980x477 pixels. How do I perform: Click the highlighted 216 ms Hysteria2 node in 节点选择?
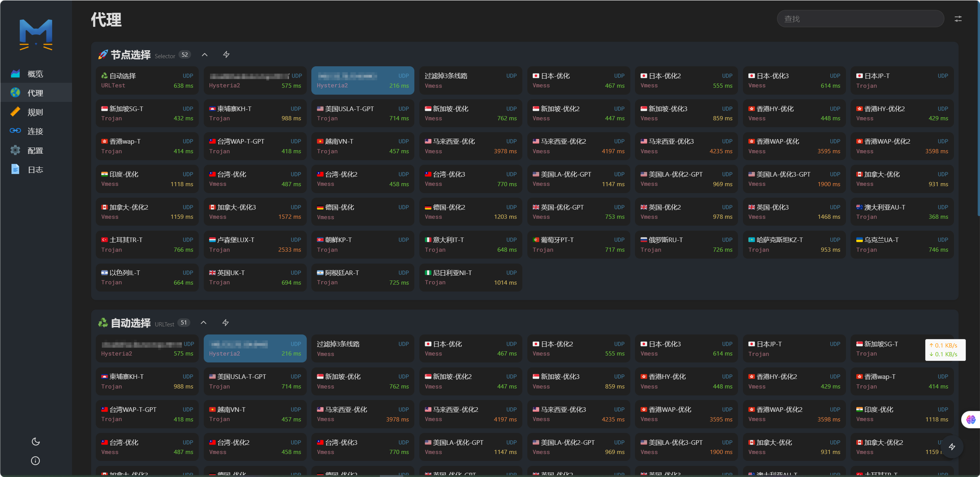pos(363,80)
